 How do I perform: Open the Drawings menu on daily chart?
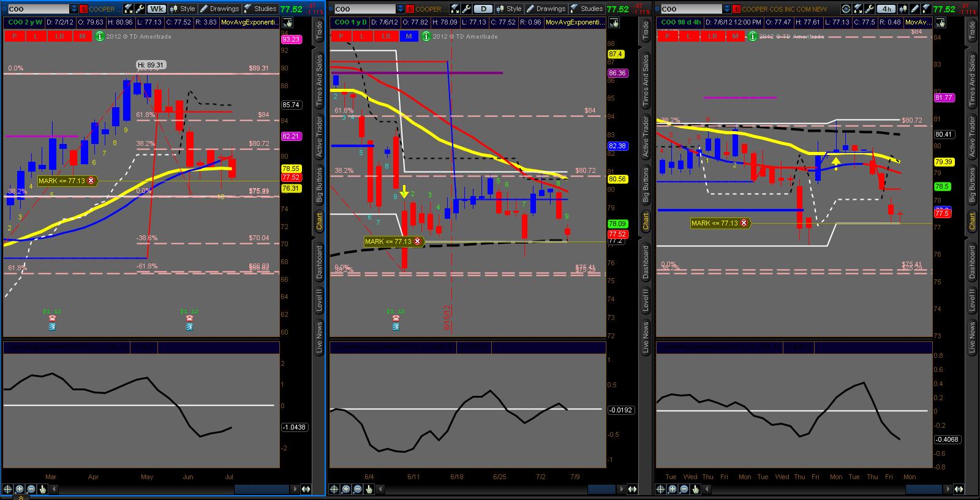coord(546,9)
